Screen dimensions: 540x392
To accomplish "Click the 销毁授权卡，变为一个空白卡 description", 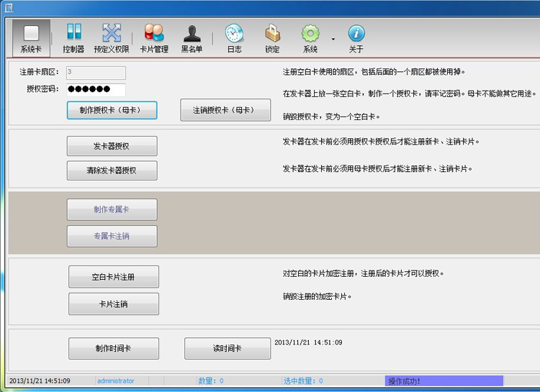I will tap(331, 117).
